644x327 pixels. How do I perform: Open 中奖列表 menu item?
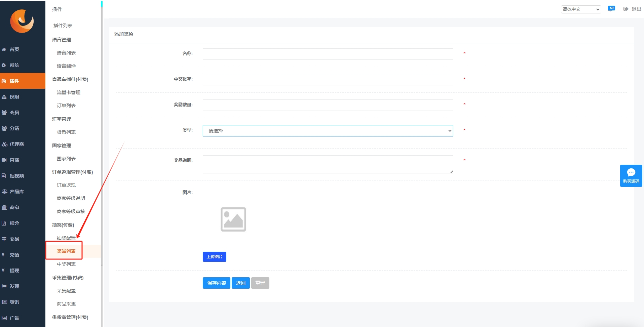66,264
